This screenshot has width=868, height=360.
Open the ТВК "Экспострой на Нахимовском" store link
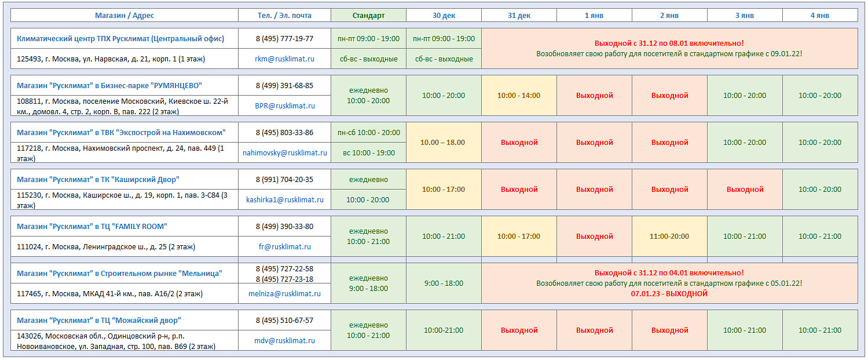click(121, 132)
